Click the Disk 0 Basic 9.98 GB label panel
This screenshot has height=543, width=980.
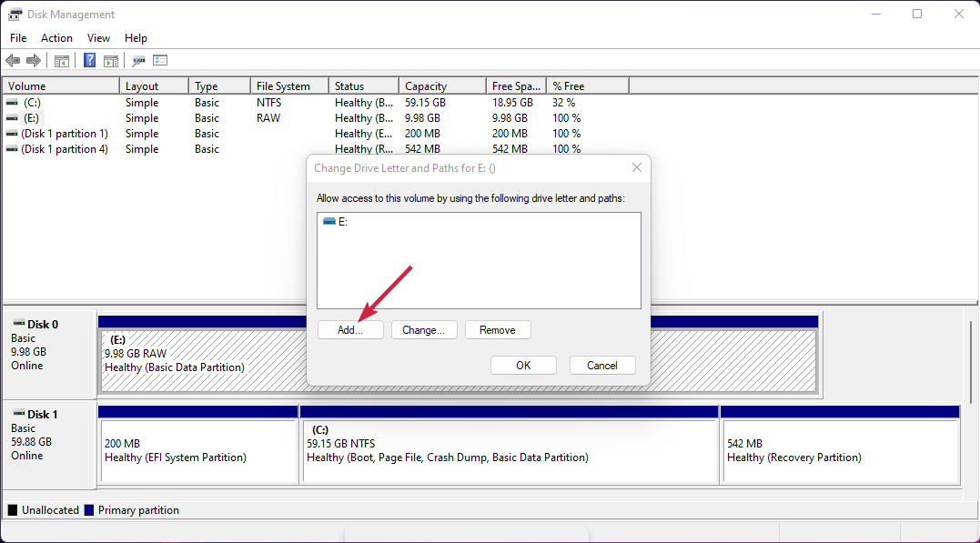point(50,353)
